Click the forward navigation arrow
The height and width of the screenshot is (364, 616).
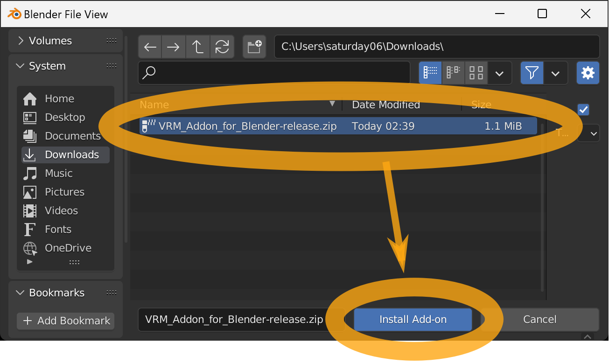tap(174, 47)
